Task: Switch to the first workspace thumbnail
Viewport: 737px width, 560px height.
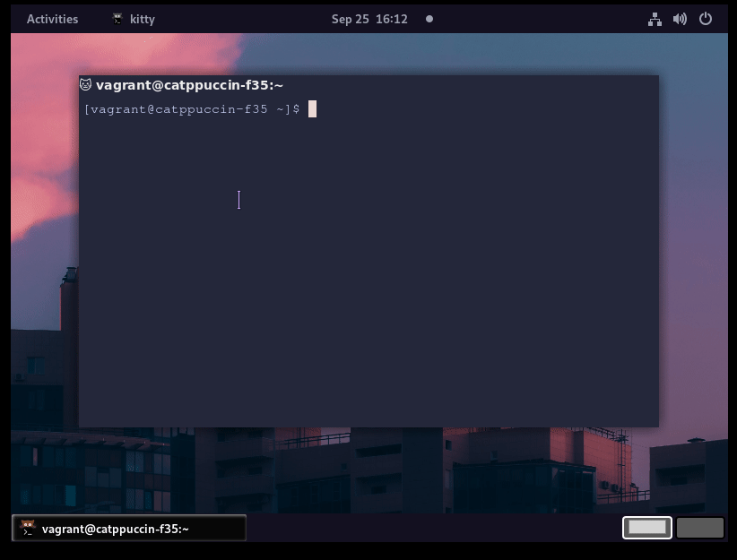Action: (646, 528)
